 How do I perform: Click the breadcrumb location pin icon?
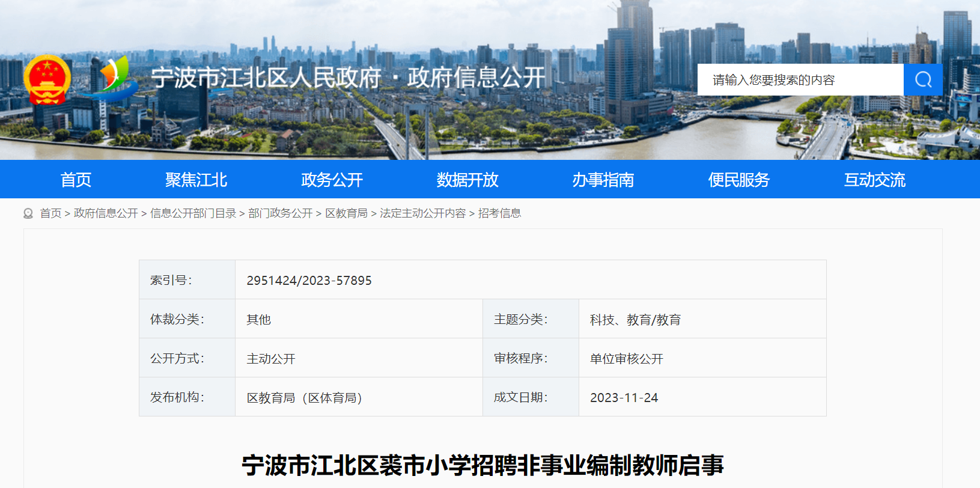(x=28, y=213)
